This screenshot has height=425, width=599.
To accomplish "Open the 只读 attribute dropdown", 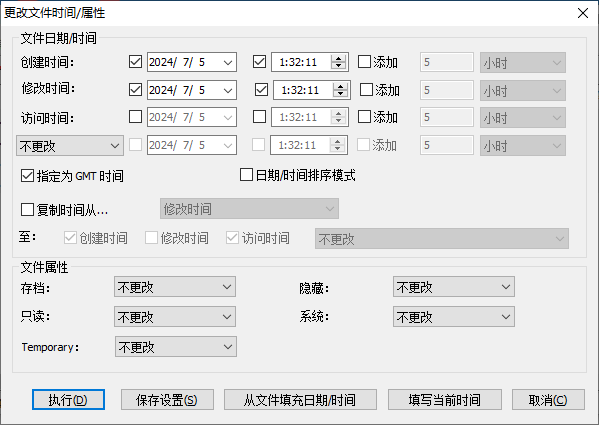I will (175, 317).
